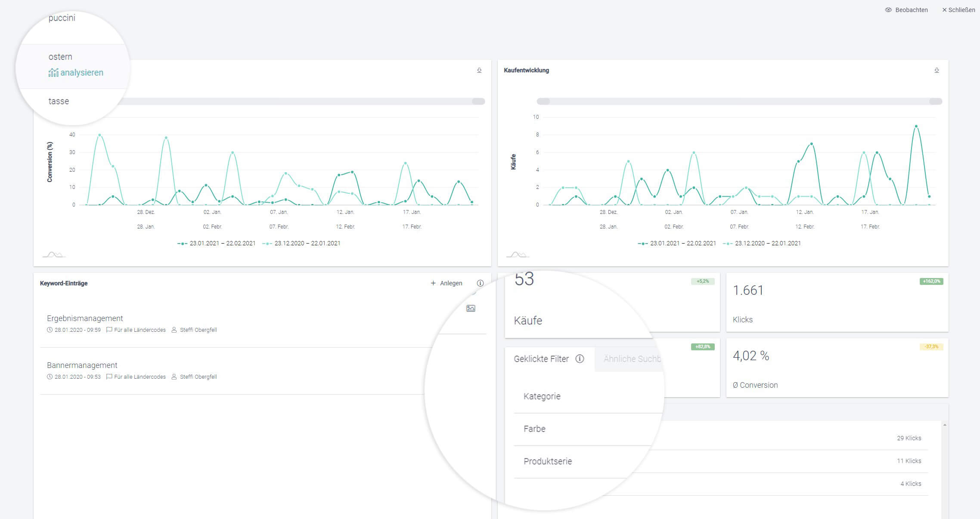Click the image icon in Keyword-Einträge

point(471,309)
